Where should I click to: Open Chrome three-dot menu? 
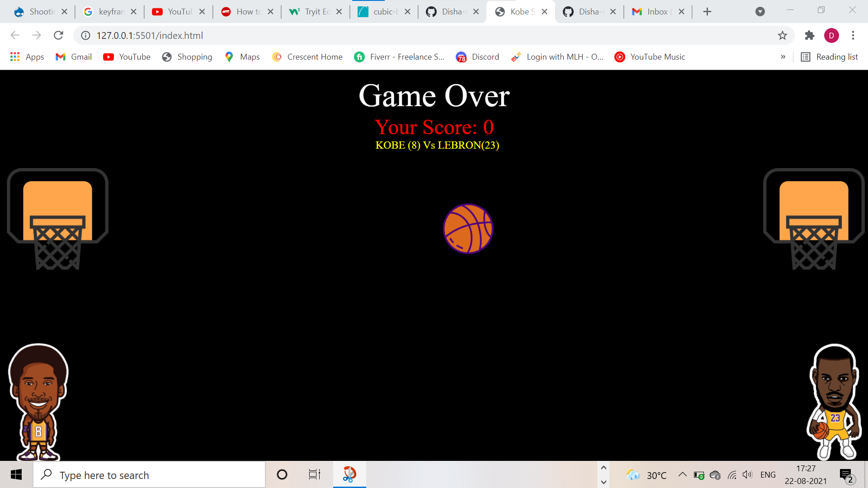(853, 35)
